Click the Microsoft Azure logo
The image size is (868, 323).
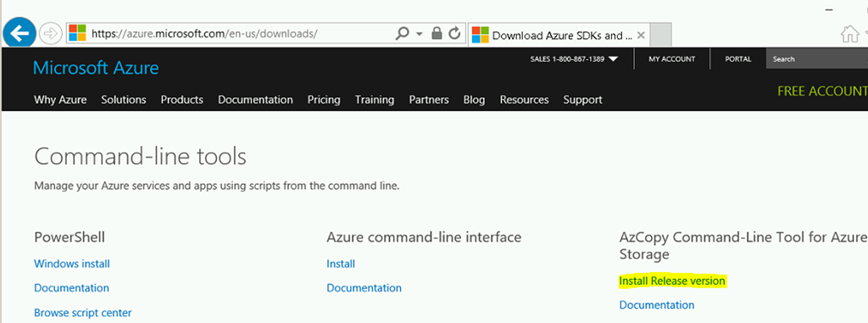96,68
